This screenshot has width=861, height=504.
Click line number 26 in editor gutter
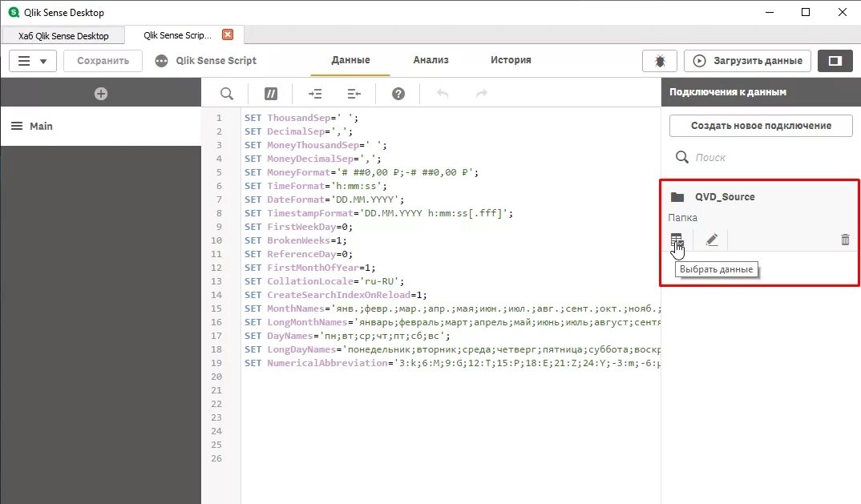[x=216, y=458]
